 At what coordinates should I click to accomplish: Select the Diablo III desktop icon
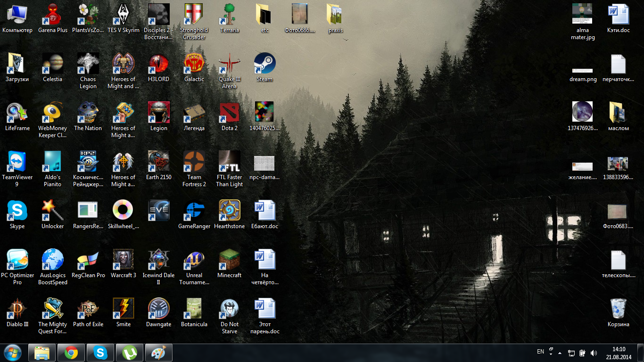click(x=17, y=313)
